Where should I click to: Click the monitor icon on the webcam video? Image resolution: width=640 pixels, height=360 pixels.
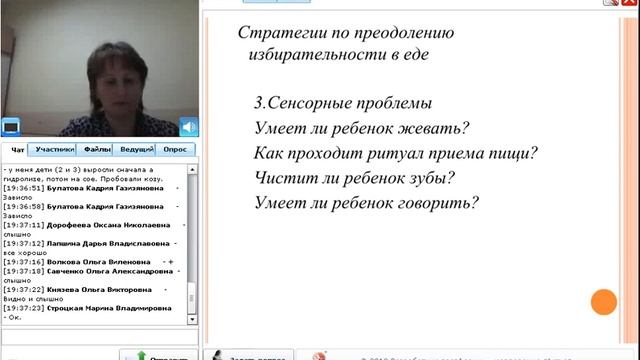(11, 127)
